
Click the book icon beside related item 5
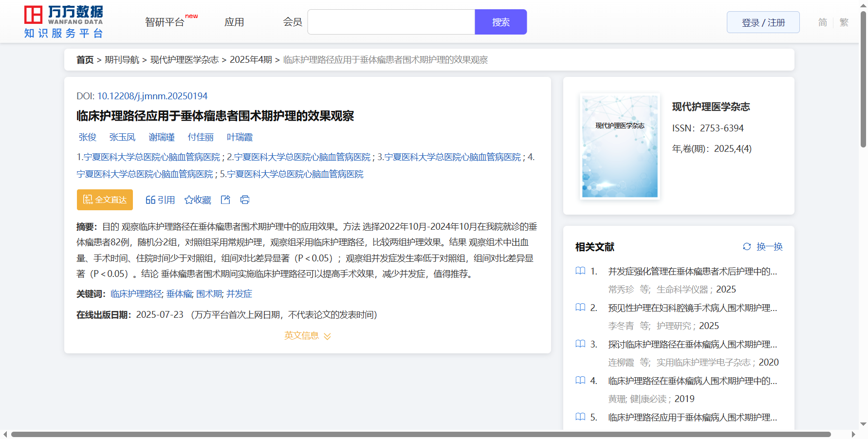[580, 417]
